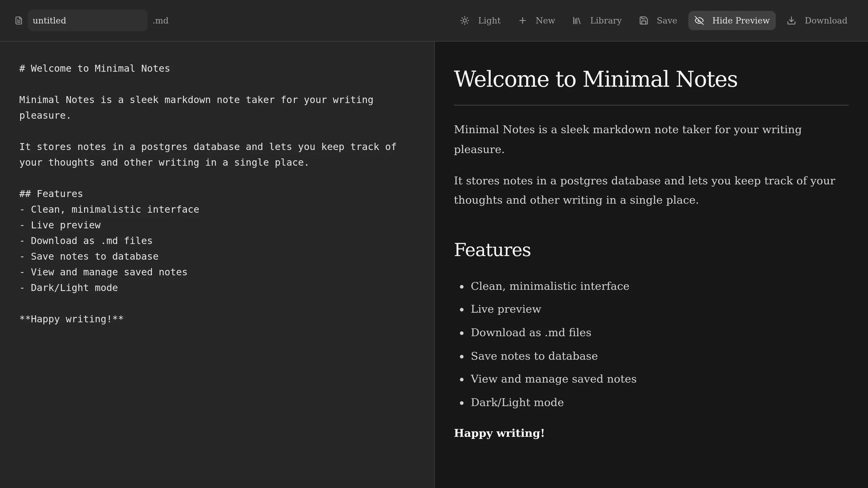Open the Library text button

(x=605, y=20)
